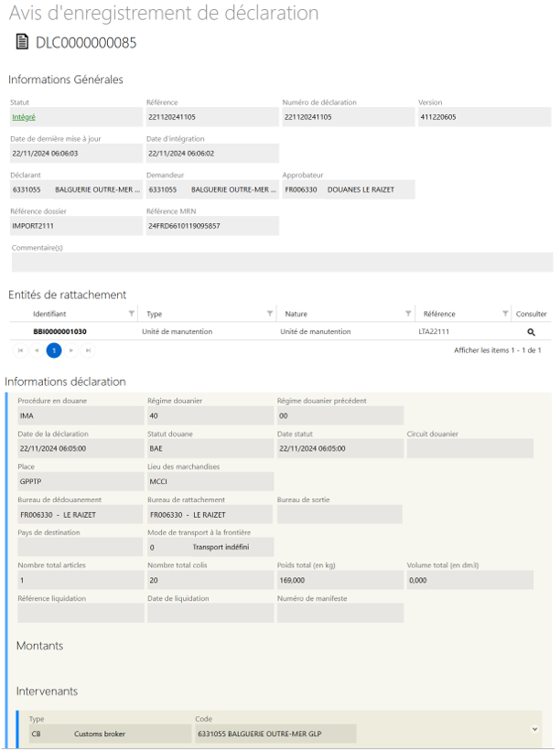560x751 pixels.
Task: Click magnifier to consult entity BBI0000001030
Action: coord(531,332)
